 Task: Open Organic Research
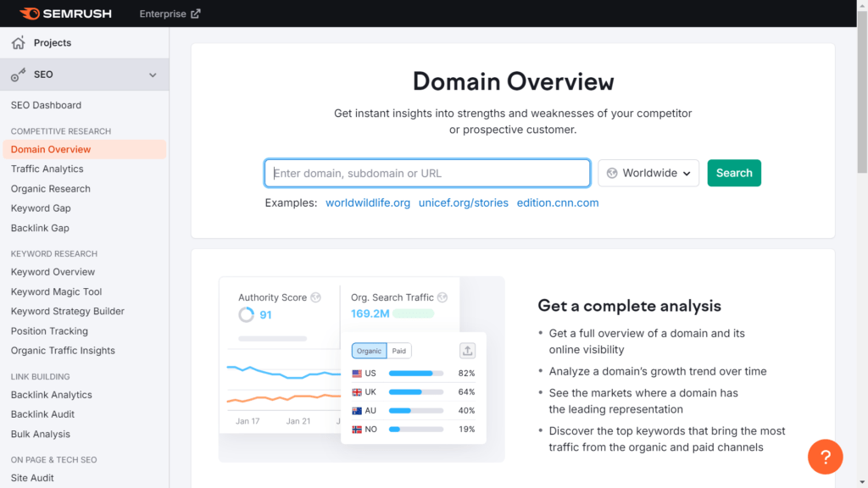coord(50,189)
